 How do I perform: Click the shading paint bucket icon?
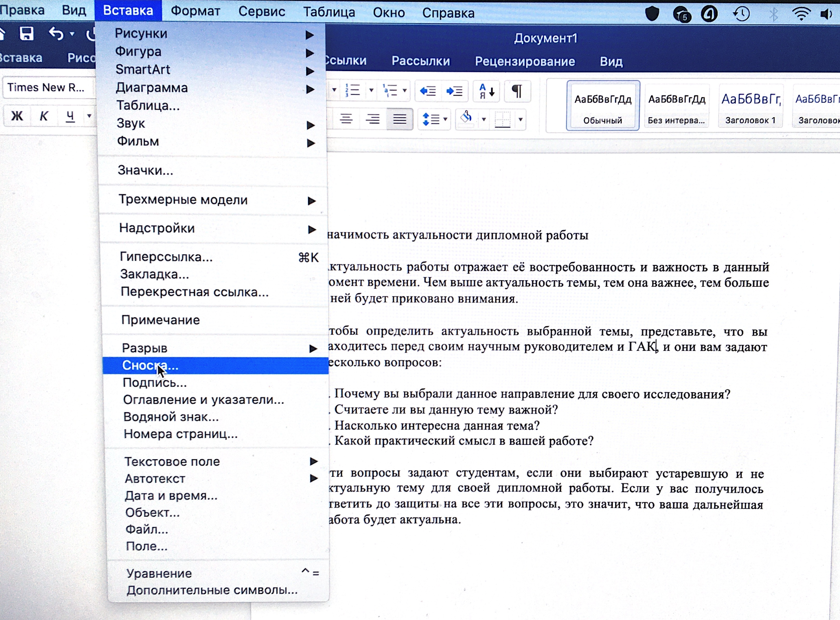point(466,118)
